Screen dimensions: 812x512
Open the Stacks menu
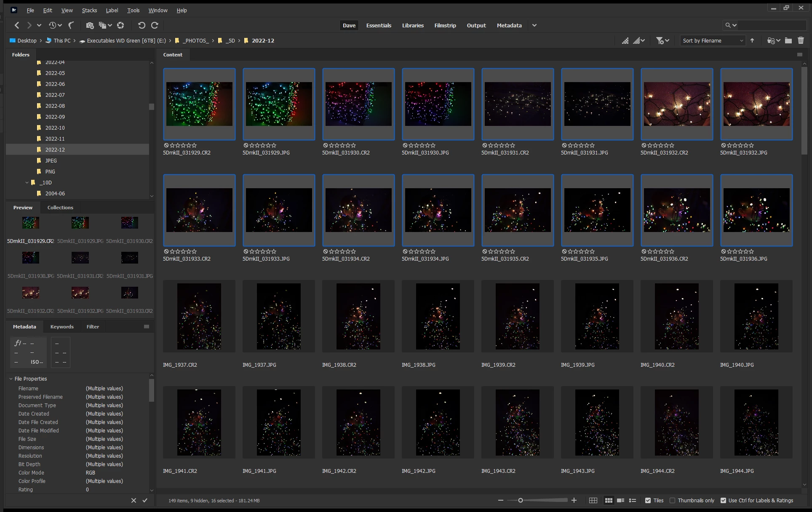click(89, 10)
